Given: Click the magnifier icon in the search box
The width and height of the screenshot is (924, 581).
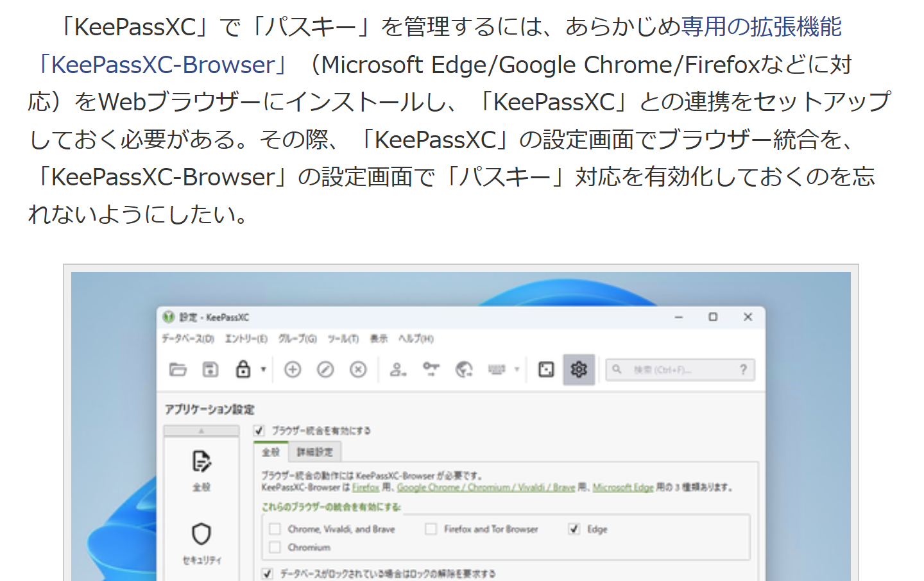Looking at the screenshot, I should pyautogui.click(x=617, y=369).
